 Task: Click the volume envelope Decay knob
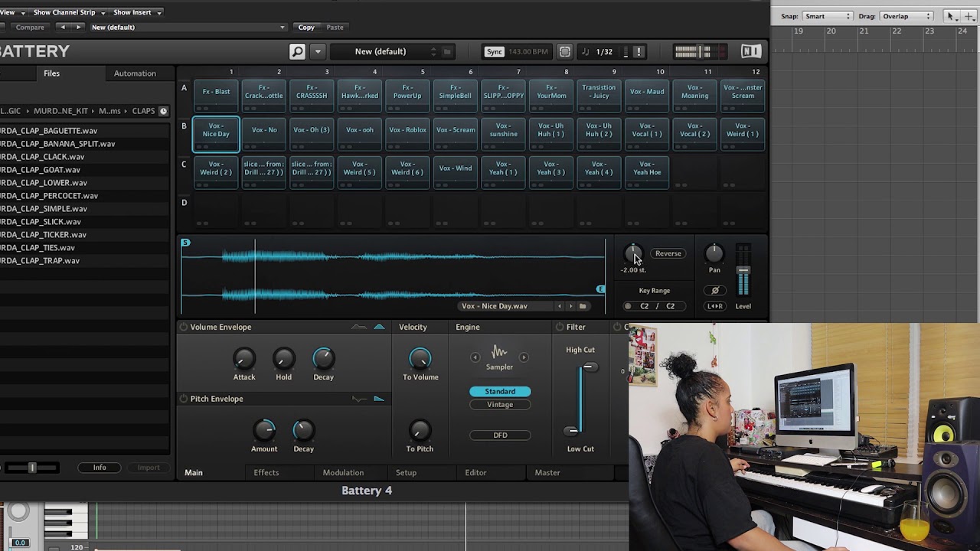tap(323, 358)
